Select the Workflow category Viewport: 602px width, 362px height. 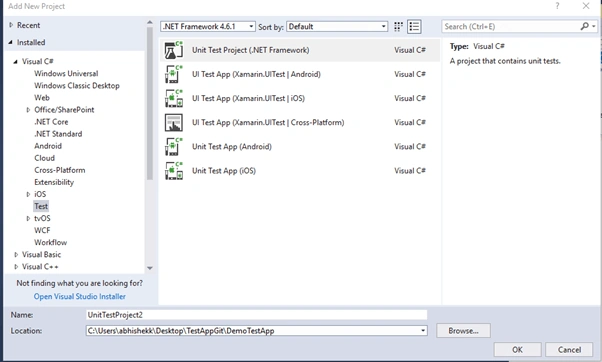[x=50, y=243]
